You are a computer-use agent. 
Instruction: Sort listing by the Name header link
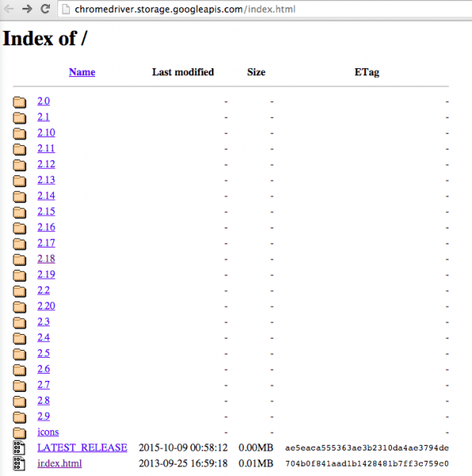pos(82,72)
